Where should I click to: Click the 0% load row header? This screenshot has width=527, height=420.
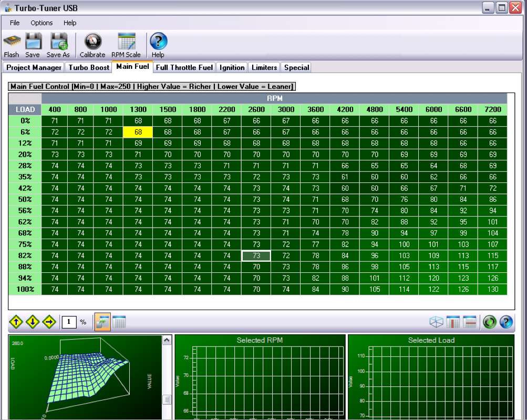point(25,121)
